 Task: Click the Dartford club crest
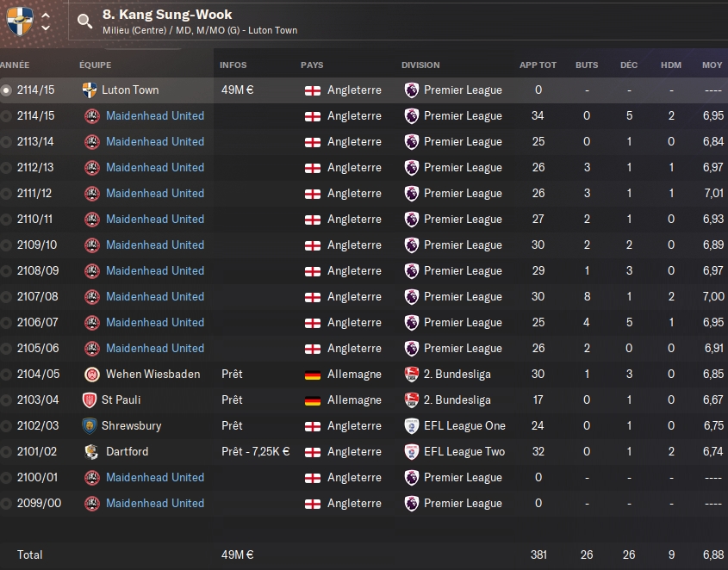pyautogui.click(x=91, y=452)
